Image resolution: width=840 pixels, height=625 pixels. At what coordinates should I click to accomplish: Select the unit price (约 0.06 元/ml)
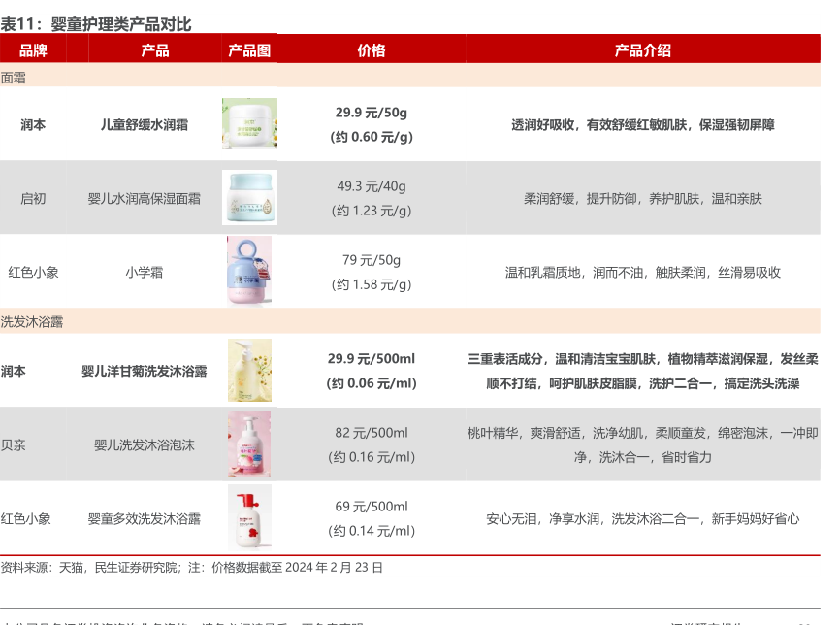(372, 383)
